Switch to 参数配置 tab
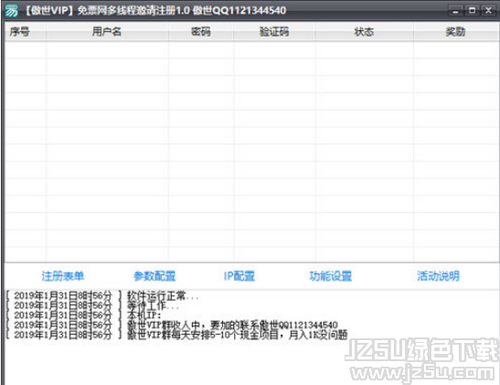This screenshot has width=500, height=385. point(155,276)
